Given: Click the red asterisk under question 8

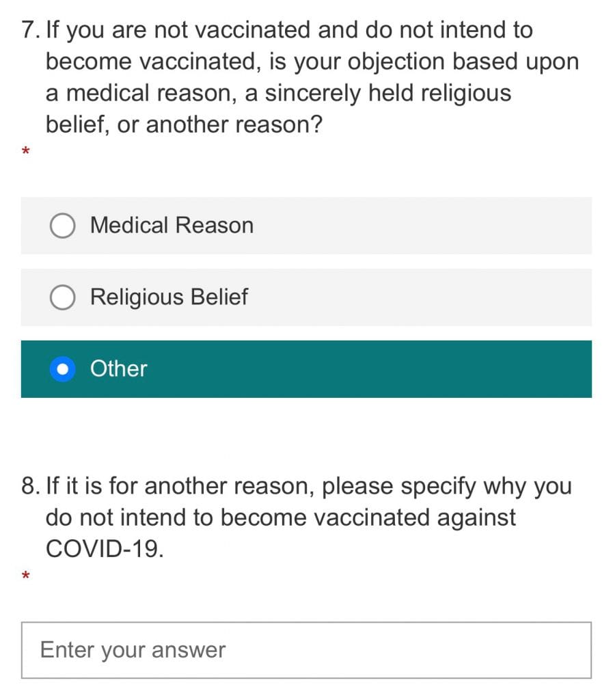Looking at the screenshot, I should (26, 576).
